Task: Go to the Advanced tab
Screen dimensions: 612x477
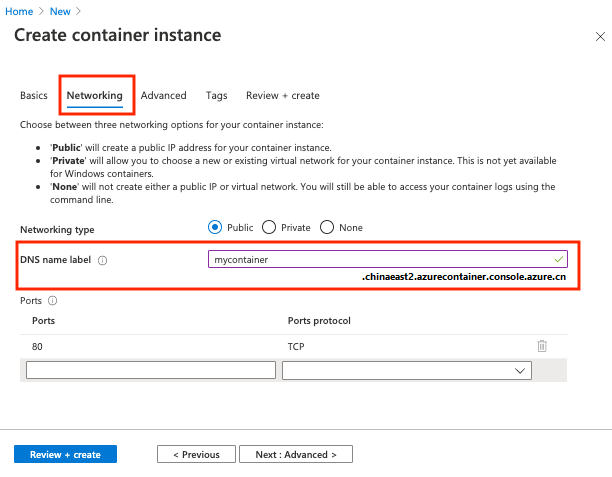Action: click(164, 96)
